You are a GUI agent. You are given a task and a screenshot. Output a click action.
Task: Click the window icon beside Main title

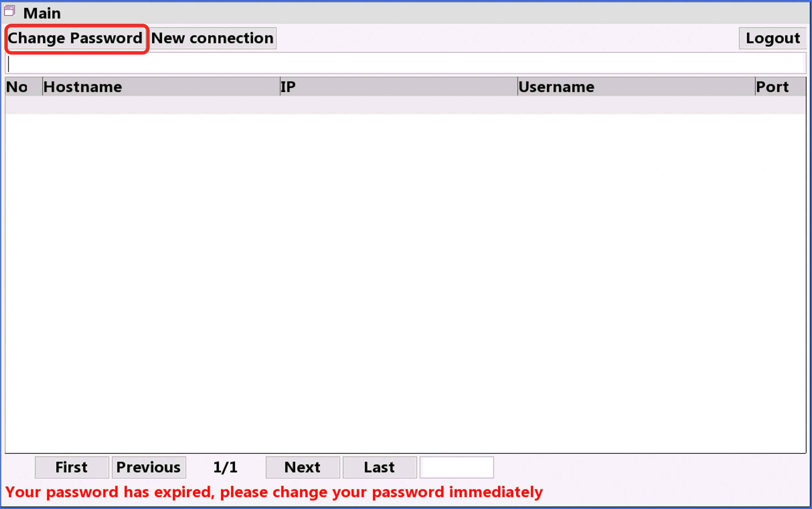(x=9, y=11)
